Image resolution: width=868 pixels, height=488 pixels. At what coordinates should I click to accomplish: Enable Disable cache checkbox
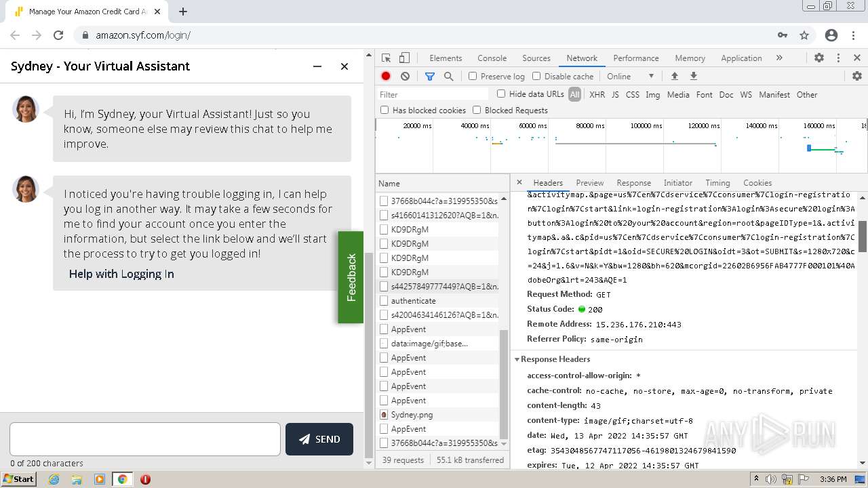(x=536, y=77)
